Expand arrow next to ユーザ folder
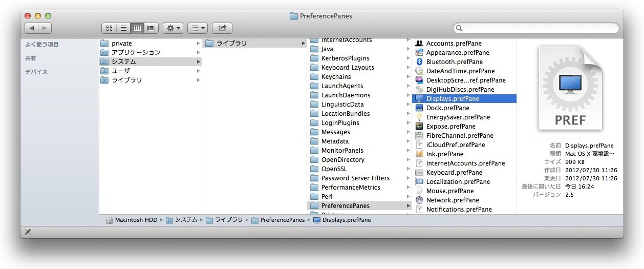644x269 pixels. [199, 71]
